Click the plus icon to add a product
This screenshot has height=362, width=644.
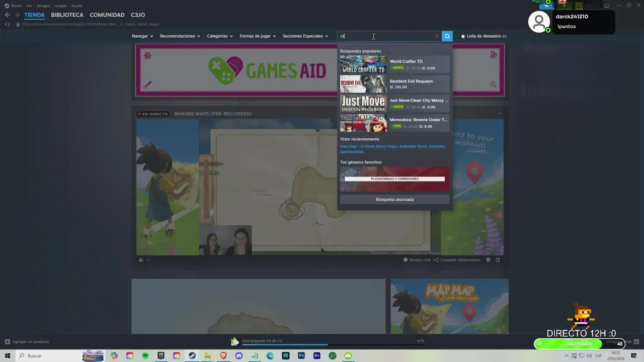coord(7,342)
